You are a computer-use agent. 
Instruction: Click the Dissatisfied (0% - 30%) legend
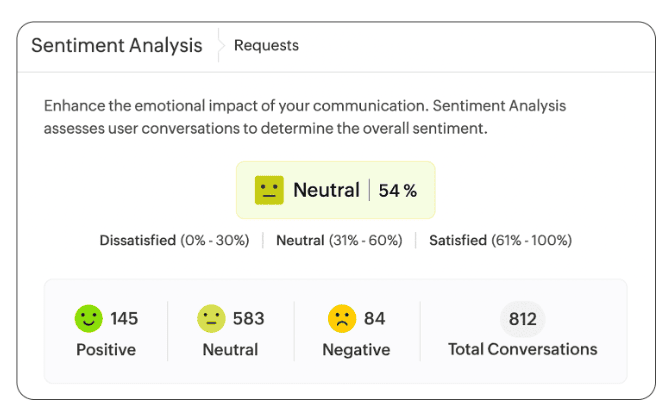click(174, 241)
